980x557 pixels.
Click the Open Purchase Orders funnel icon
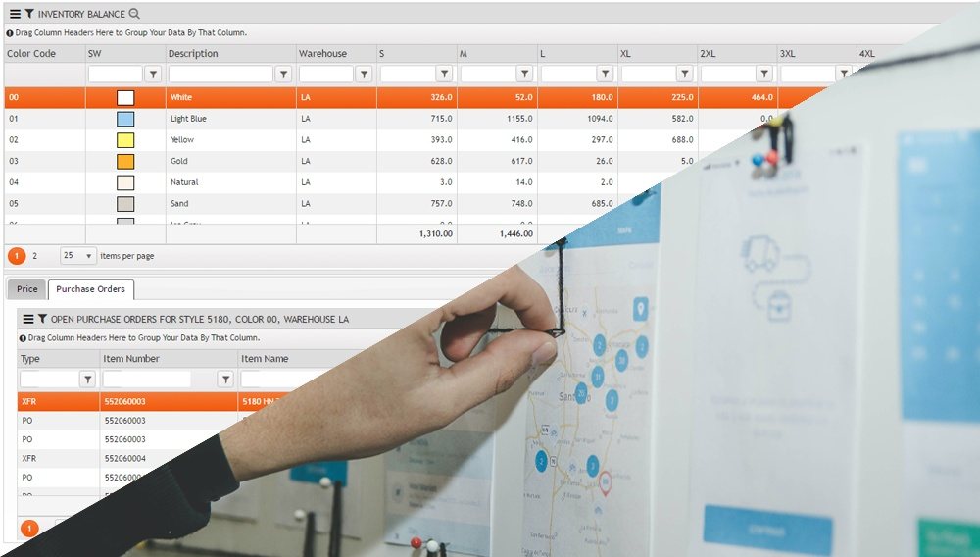[42, 319]
